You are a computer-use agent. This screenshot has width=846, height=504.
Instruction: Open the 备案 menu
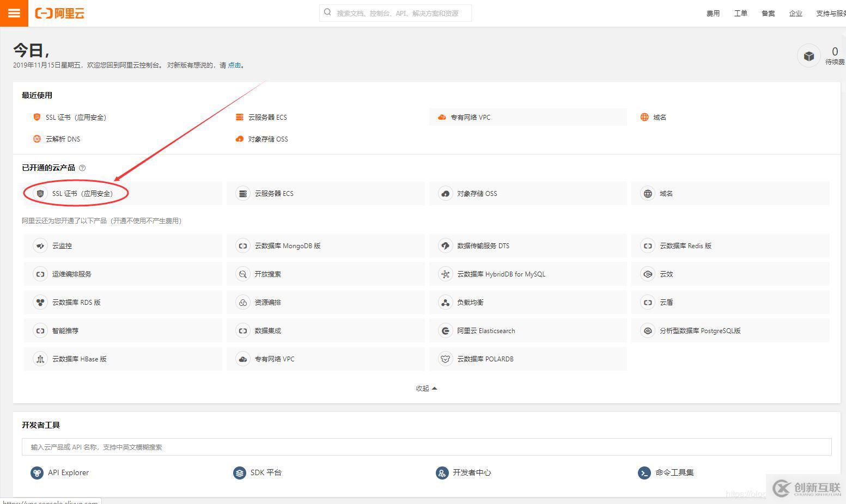point(768,14)
